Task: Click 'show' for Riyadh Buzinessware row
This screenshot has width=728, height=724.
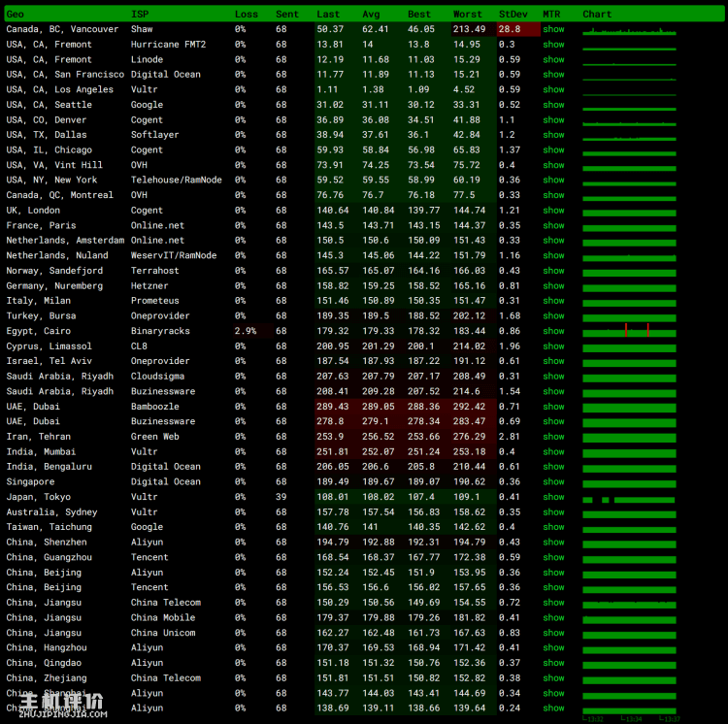Action: pyautogui.click(x=553, y=391)
